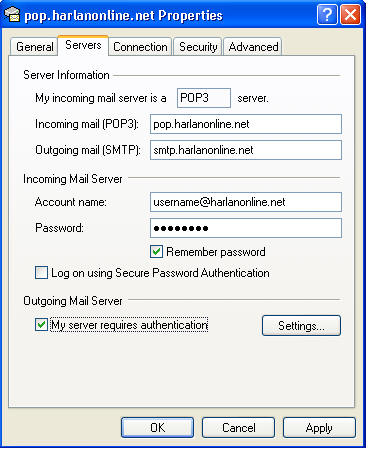Click the Incoming mail (POP3) field

click(x=246, y=124)
